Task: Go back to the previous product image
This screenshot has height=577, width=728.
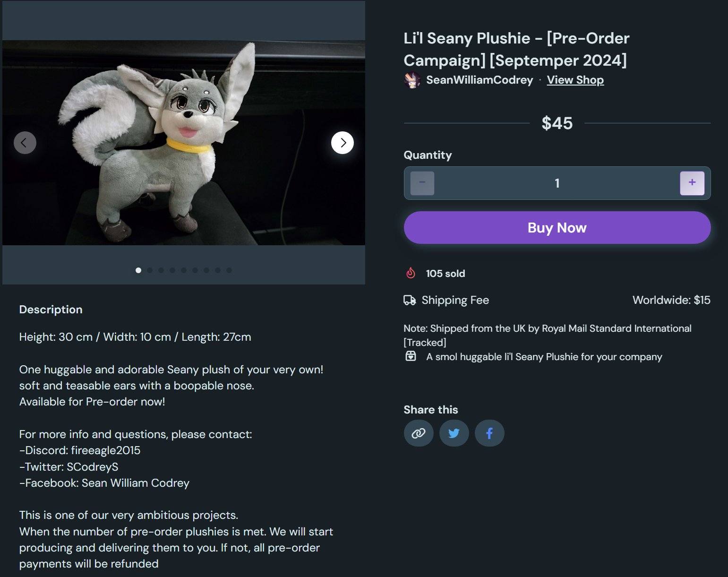Action: (25, 143)
